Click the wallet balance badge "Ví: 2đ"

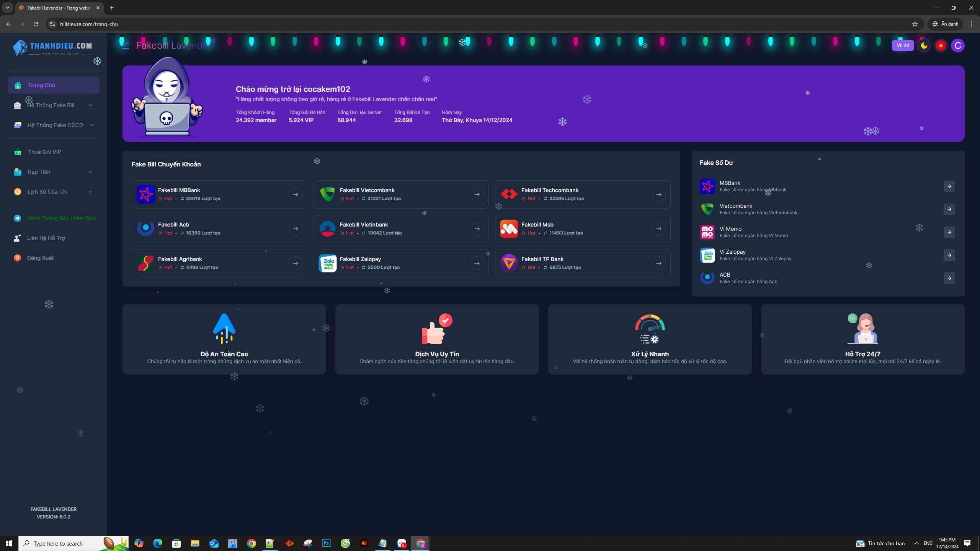coord(903,46)
